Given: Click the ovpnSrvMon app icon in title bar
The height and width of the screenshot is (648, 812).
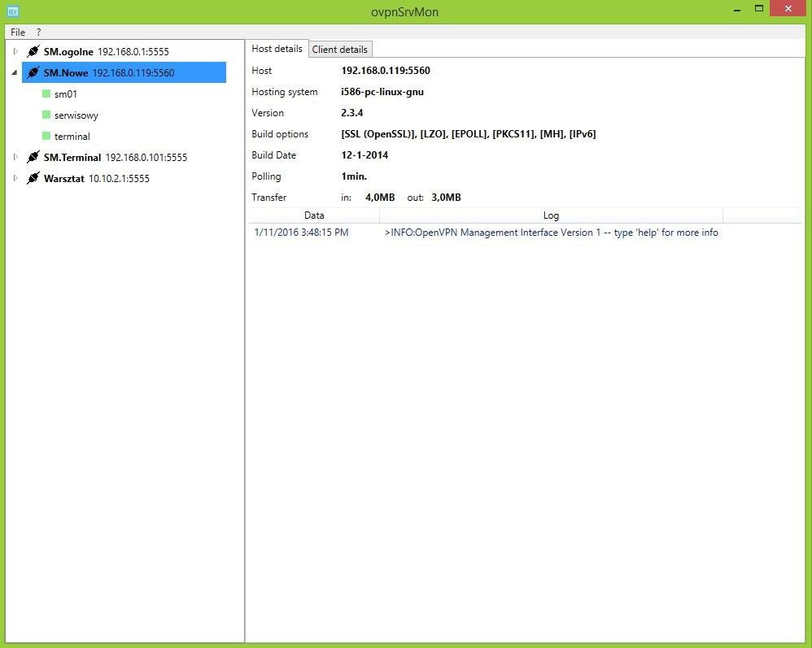Looking at the screenshot, I should (x=13, y=11).
